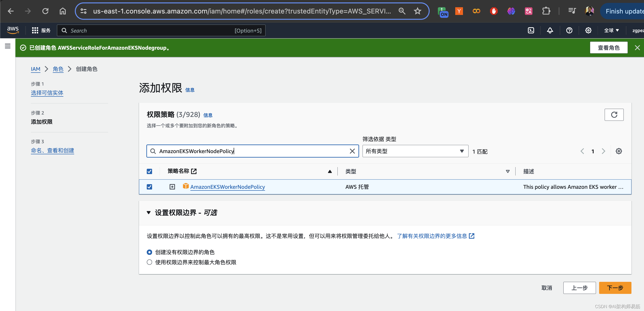
Task: Open the Roles breadcrumb link
Action: tap(58, 69)
